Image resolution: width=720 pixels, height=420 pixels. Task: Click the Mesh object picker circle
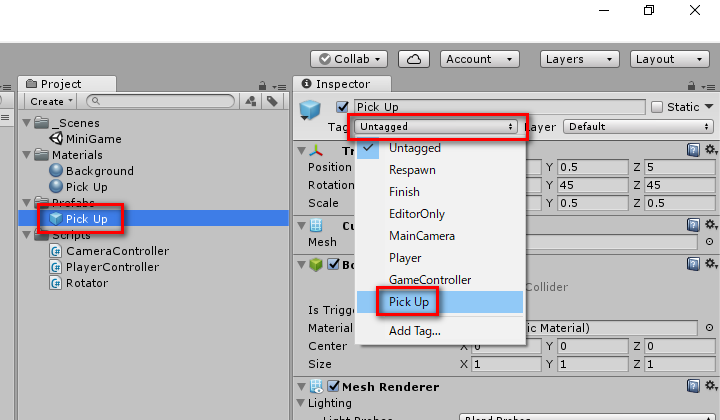click(x=709, y=241)
